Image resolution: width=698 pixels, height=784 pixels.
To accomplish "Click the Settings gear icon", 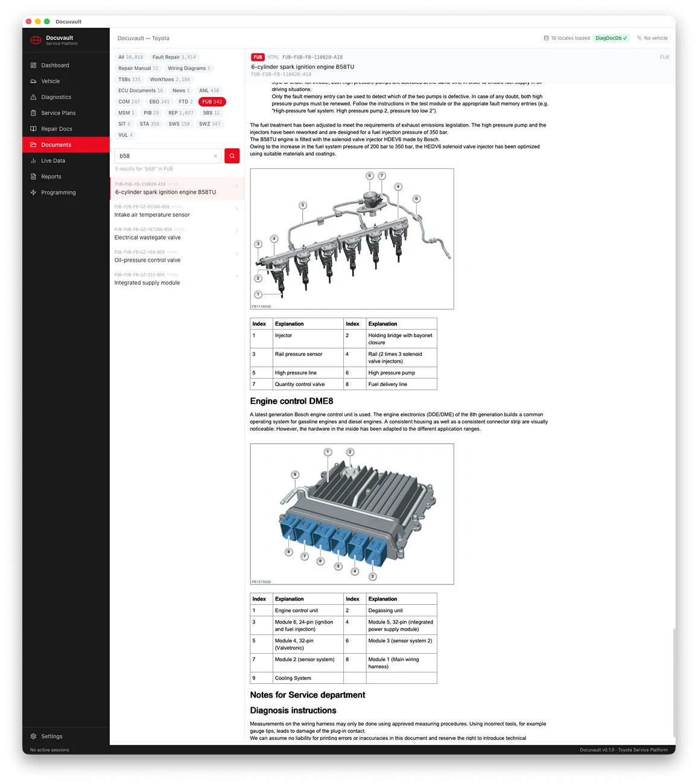I will (33, 736).
